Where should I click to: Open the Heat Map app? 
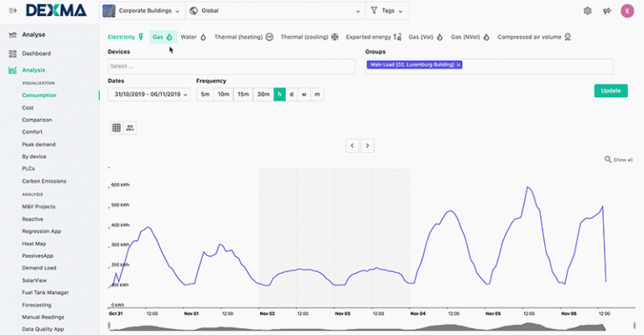(34, 243)
